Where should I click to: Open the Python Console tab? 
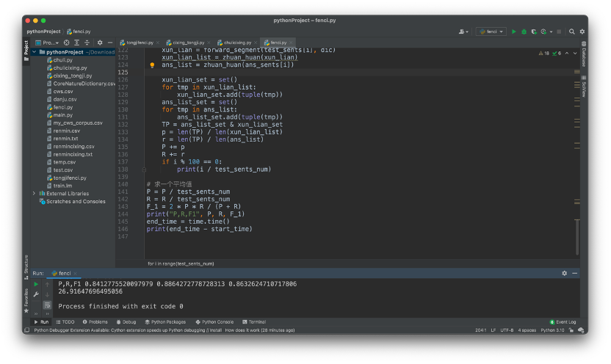coord(214,322)
